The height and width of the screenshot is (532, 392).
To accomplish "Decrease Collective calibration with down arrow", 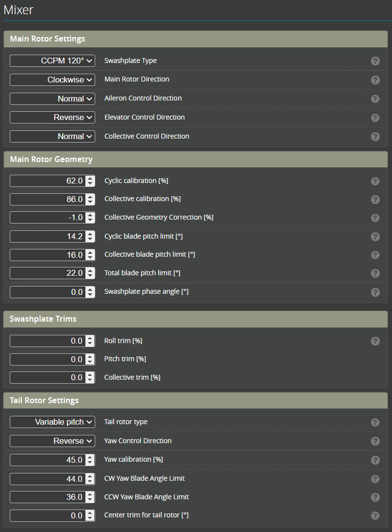I will (90, 202).
